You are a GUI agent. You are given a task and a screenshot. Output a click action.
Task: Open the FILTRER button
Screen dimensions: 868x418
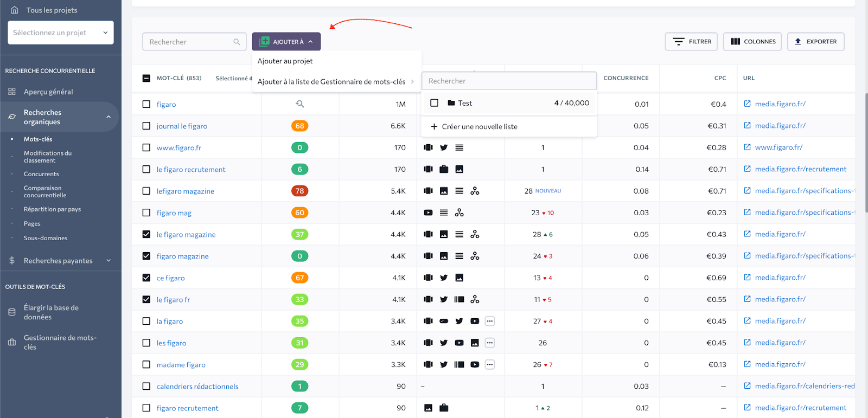click(691, 42)
